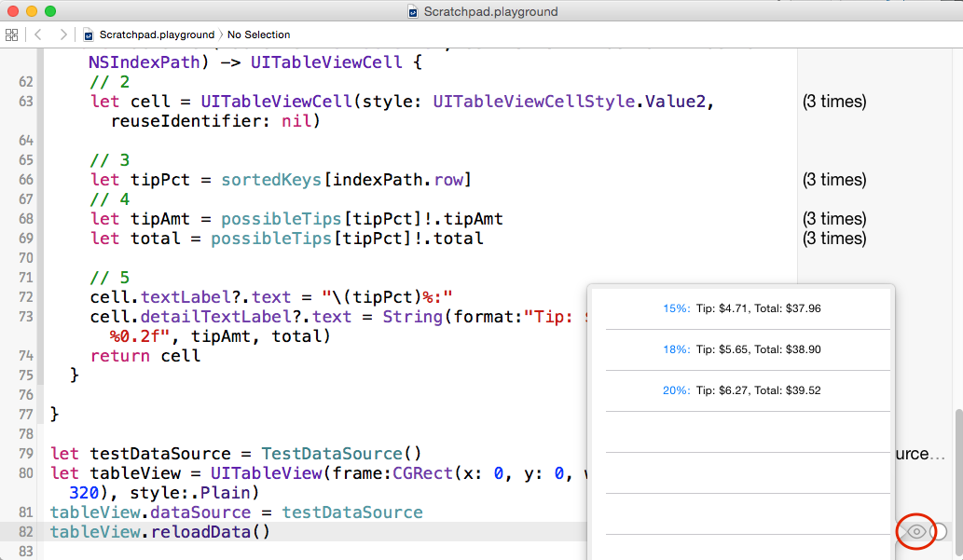Open Scratchpad.playground jump bar dropdown
The height and width of the screenshot is (560, 963).
coord(156,34)
